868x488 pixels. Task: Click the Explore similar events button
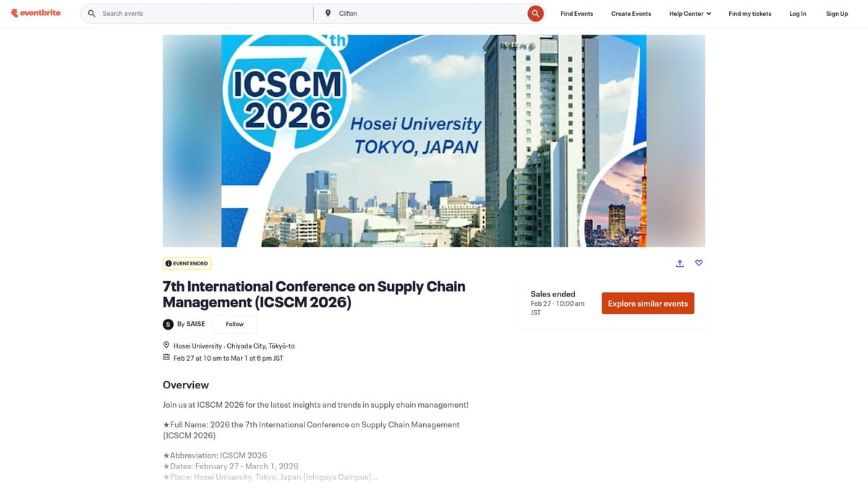(x=647, y=303)
